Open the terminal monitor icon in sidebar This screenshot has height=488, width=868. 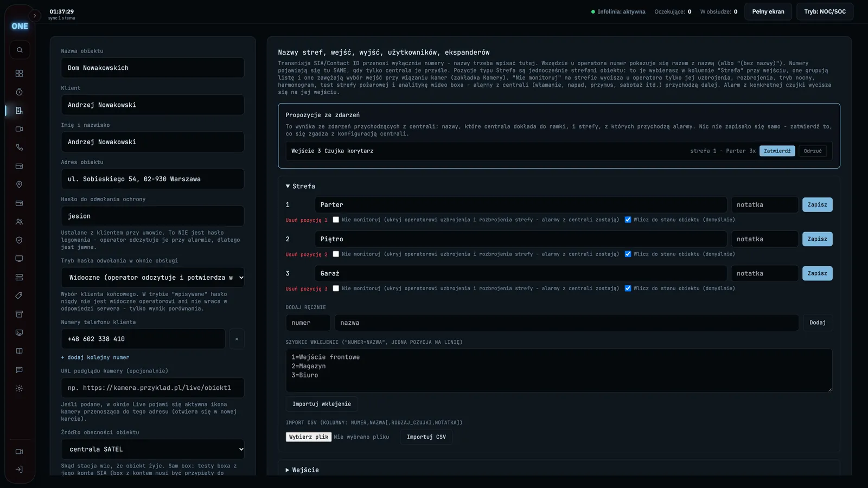pyautogui.click(x=20, y=333)
